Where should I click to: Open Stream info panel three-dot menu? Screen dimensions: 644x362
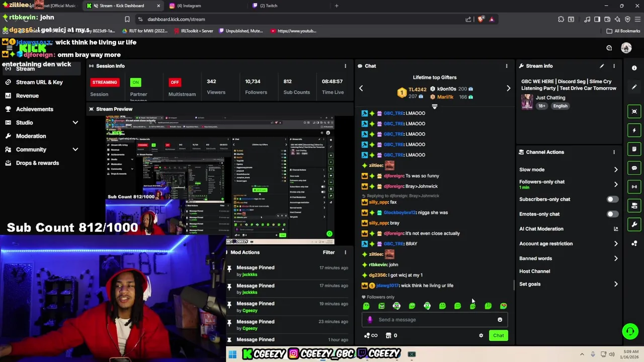[x=614, y=66]
